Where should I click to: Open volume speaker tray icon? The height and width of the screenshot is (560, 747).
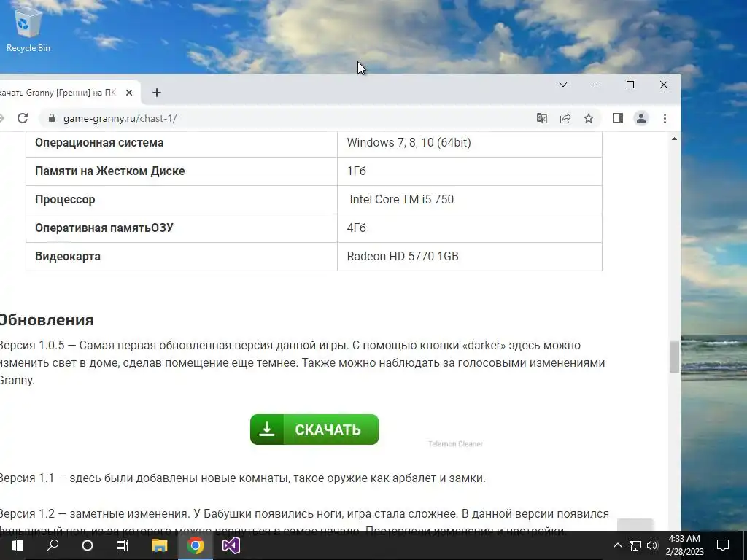coord(652,545)
